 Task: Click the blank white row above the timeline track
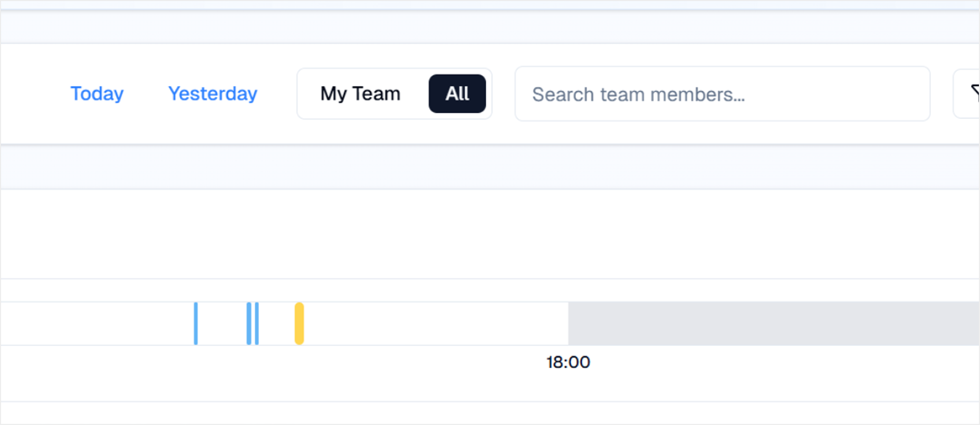click(x=489, y=234)
